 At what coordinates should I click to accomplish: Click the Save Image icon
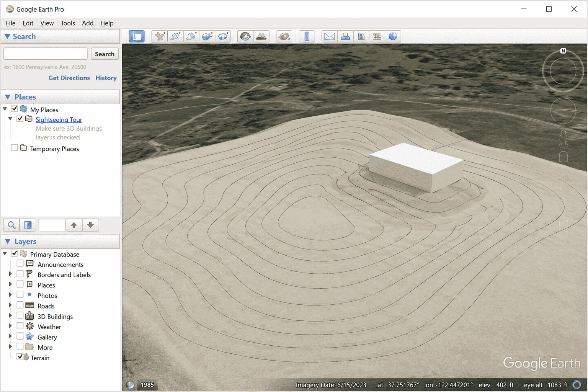361,36
